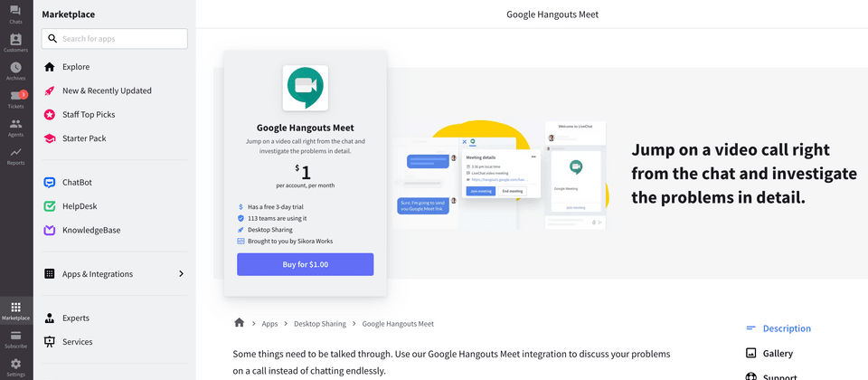The image size is (868, 380).
Task: Select the HelpDesk menu label
Action: [80, 206]
